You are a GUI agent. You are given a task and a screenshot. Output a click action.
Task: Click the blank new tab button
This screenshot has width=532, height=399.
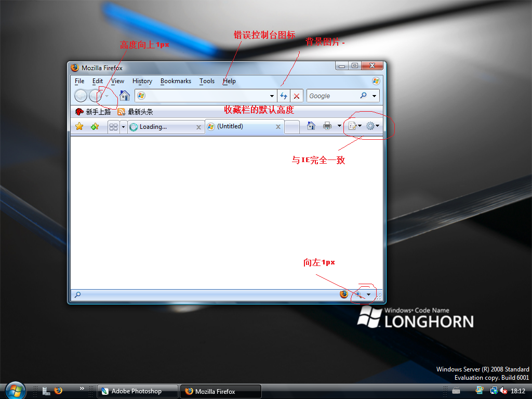pyautogui.click(x=292, y=127)
